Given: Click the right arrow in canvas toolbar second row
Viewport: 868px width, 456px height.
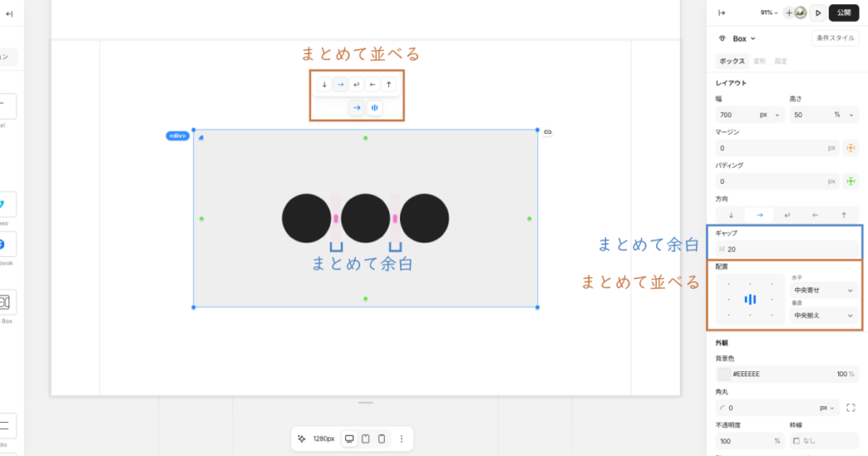Looking at the screenshot, I should [357, 108].
